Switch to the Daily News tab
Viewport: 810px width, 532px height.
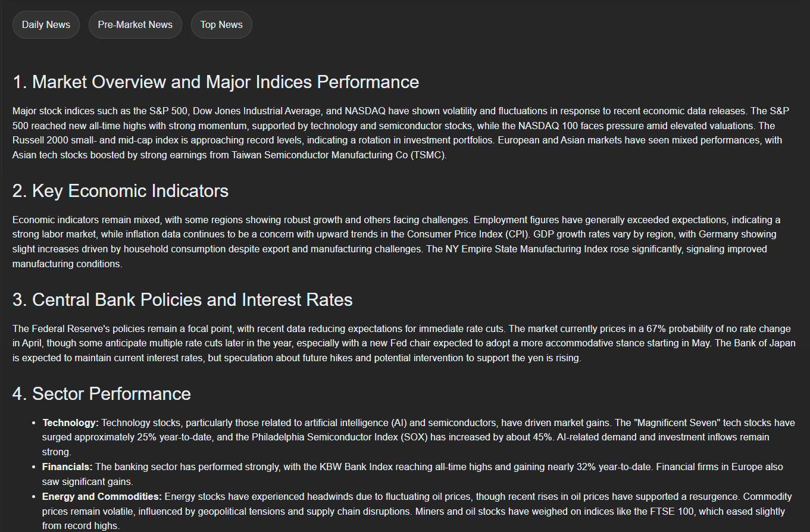(46, 24)
